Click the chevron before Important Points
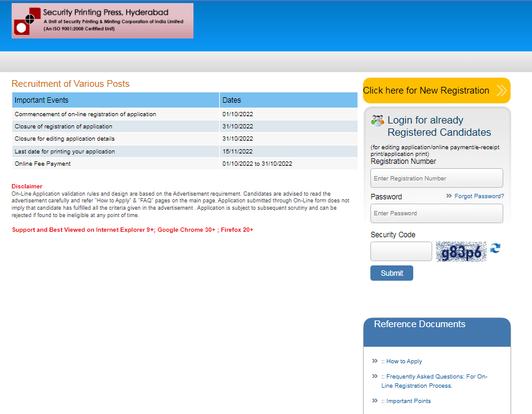 (375, 401)
